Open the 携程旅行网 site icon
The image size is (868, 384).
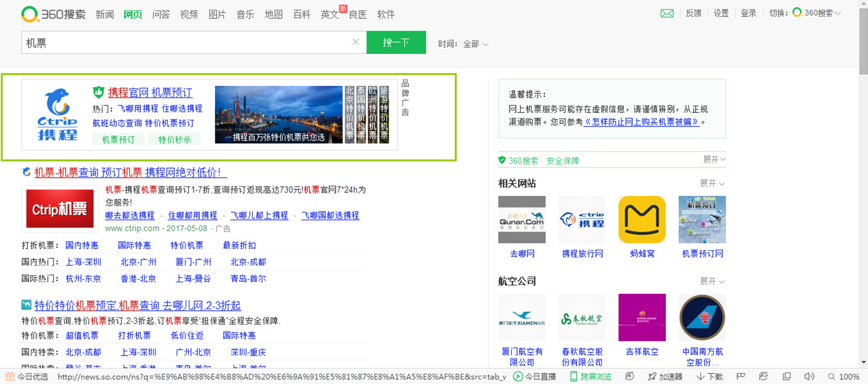pyautogui.click(x=582, y=220)
